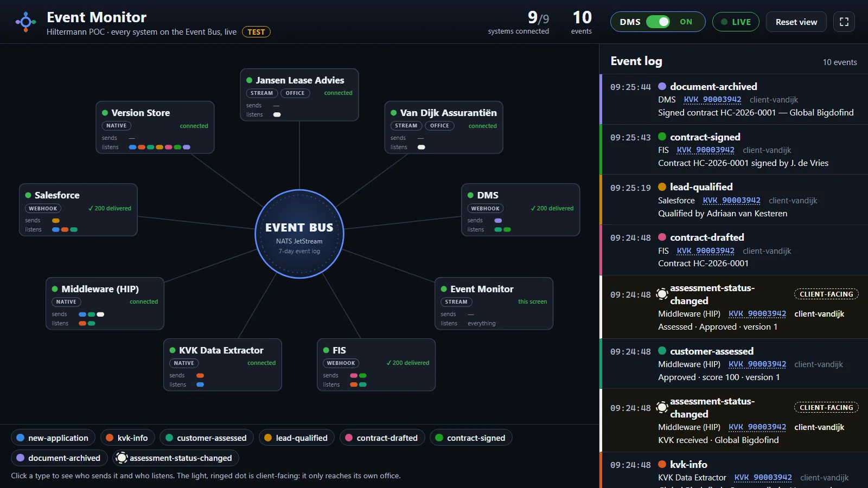Filter by contract-drafted event type
Screen dimensions: 868x488
coord(382,438)
